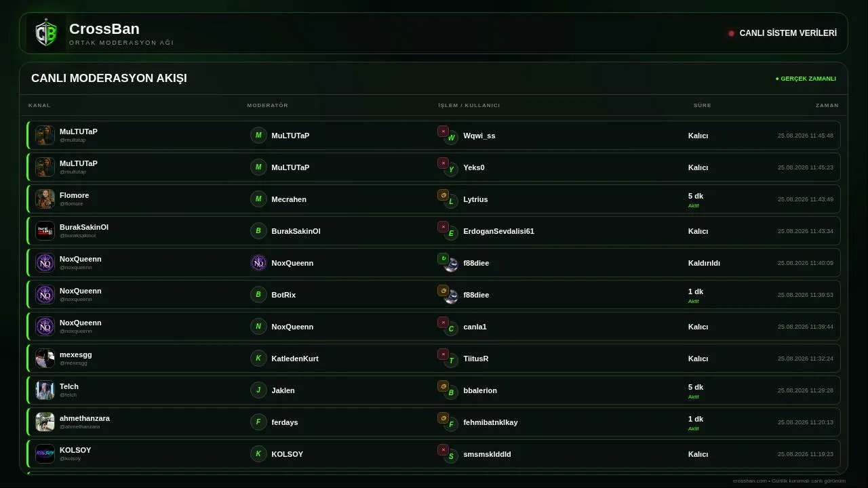Click the KOLSOY channel logo
Viewport: 868px width, 488px height.
[x=45, y=454]
